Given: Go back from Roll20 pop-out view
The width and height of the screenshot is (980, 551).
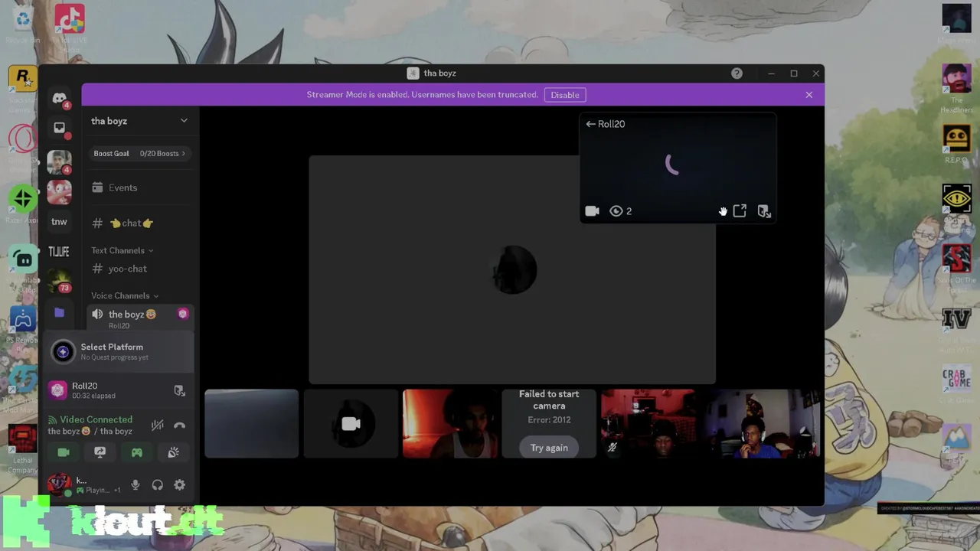Looking at the screenshot, I should coord(590,124).
